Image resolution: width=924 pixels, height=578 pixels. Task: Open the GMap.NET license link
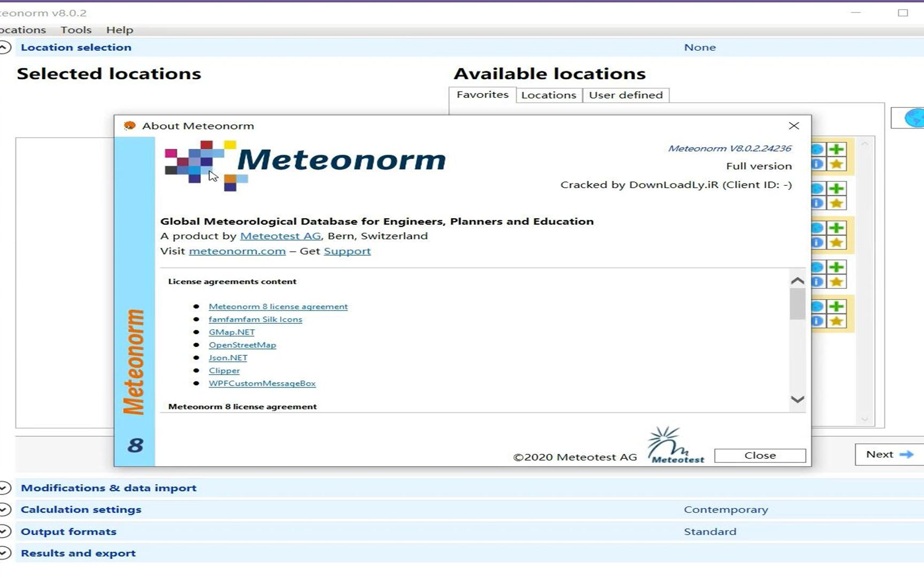pos(232,332)
